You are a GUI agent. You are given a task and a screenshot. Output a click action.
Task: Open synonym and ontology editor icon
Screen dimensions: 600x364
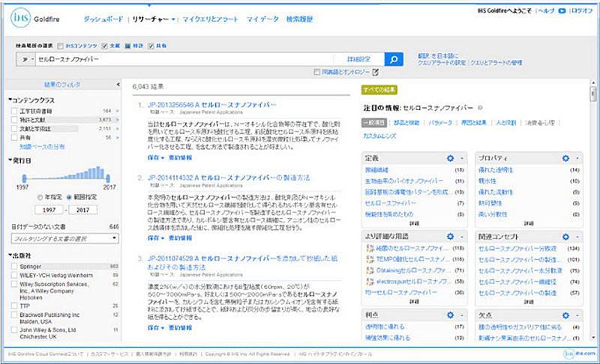click(x=376, y=72)
